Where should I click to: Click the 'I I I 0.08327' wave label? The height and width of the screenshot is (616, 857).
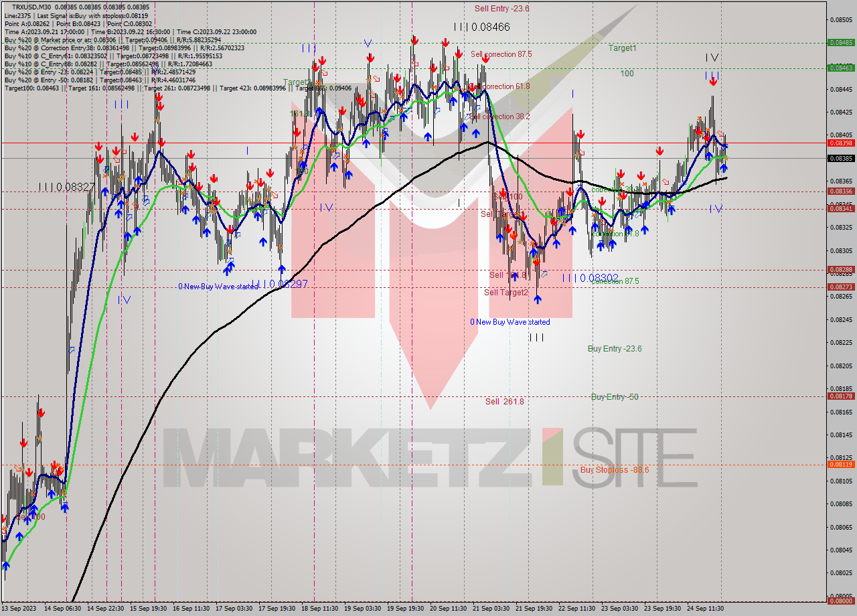pyautogui.click(x=66, y=187)
